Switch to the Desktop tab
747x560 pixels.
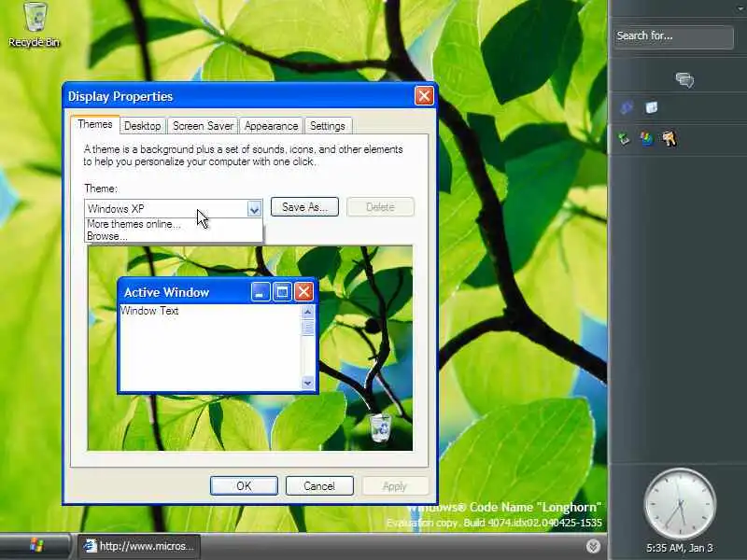[143, 126]
